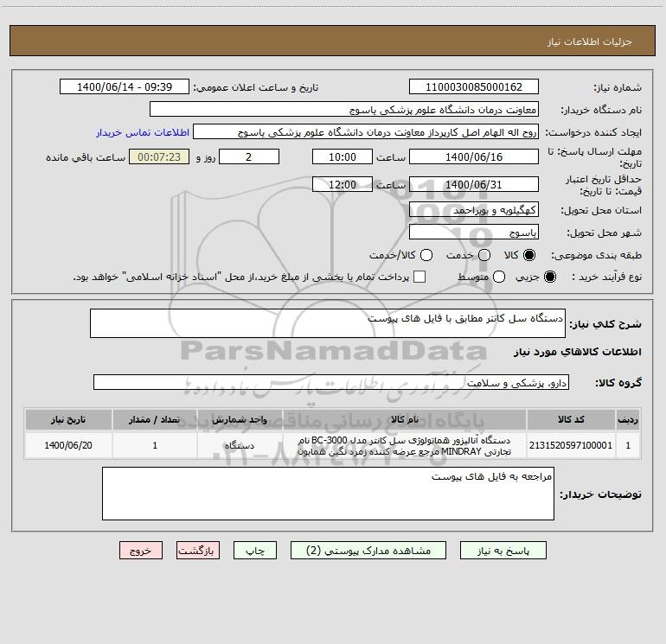Click the نام کالا column header
This screenshot has height=644, width=666.
click(405, 419)
